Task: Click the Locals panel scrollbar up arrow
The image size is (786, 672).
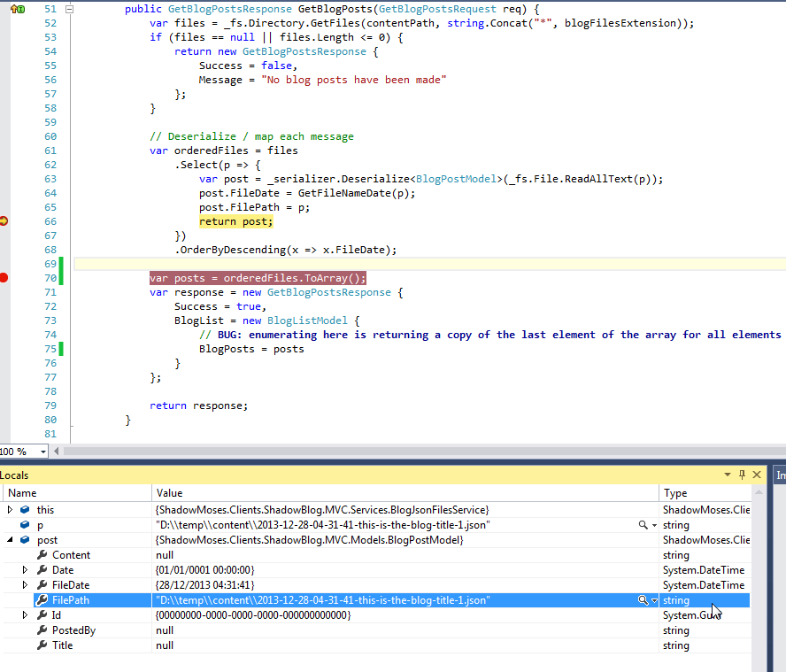Action: (759, 492)
